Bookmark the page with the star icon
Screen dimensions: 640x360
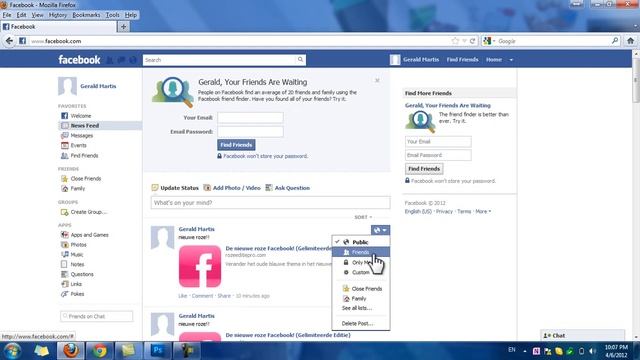(x=455, y=41)
